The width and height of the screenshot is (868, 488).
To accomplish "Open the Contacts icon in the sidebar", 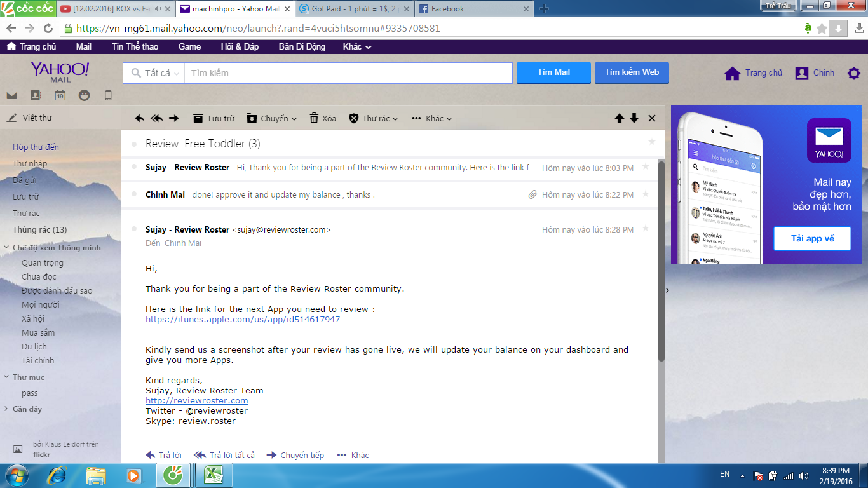I will (36, 96).
